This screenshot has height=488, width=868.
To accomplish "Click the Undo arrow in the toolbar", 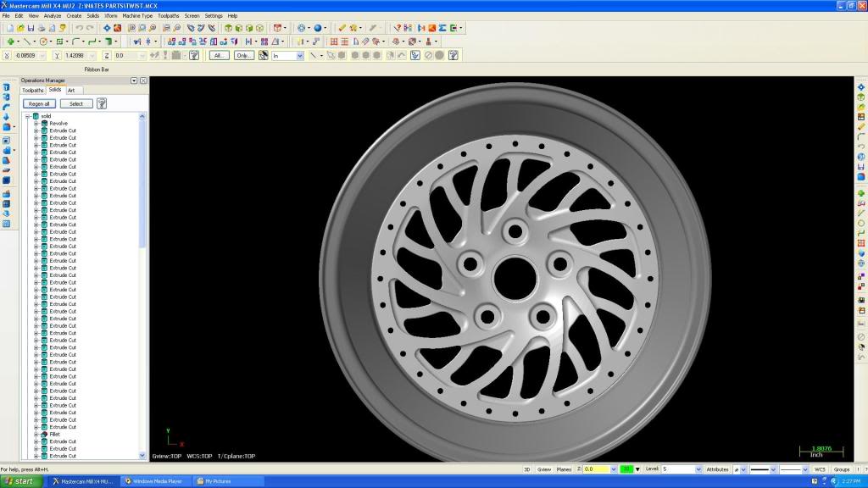I will coord(78,28).
